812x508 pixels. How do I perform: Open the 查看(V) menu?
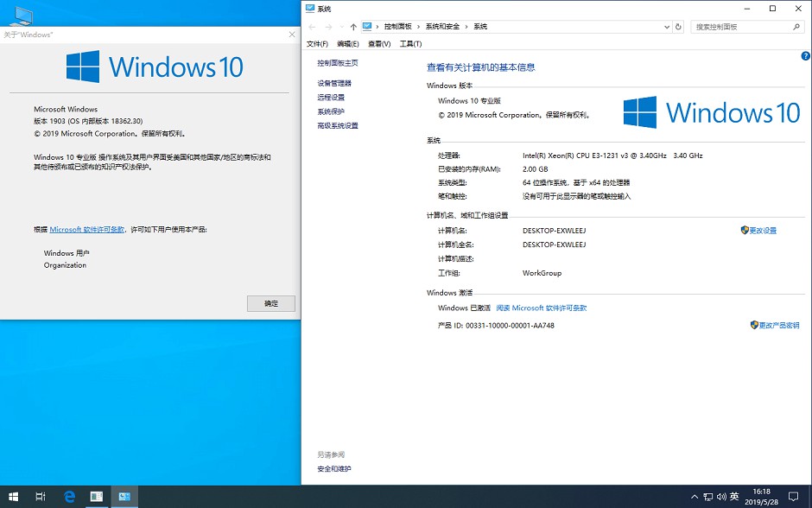tap(378, 43)
